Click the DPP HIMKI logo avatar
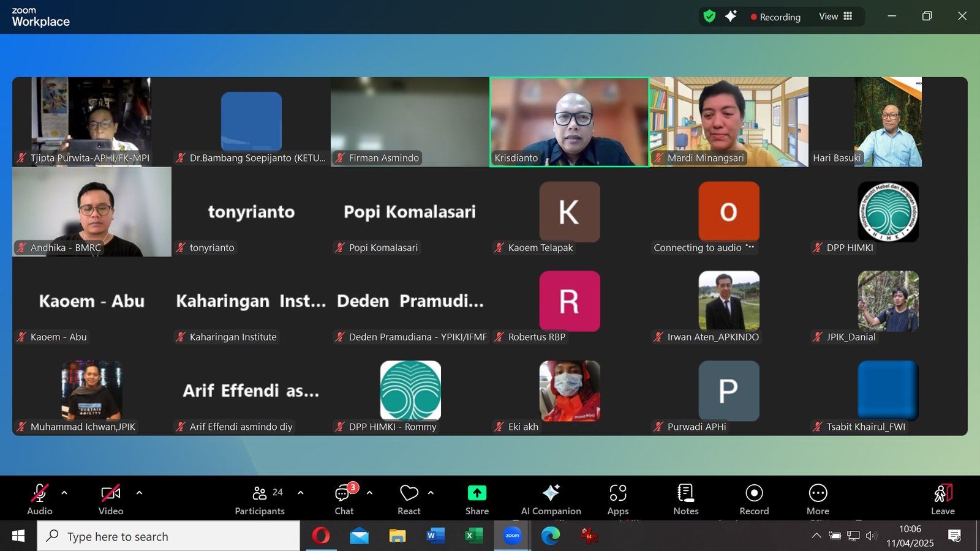 (888, 212)
